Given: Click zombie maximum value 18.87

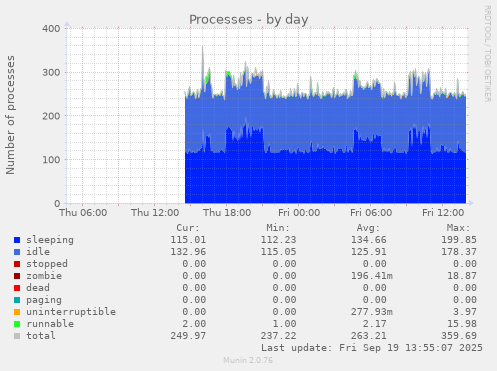Looking at the screenshot, I should tap(462, 276).
